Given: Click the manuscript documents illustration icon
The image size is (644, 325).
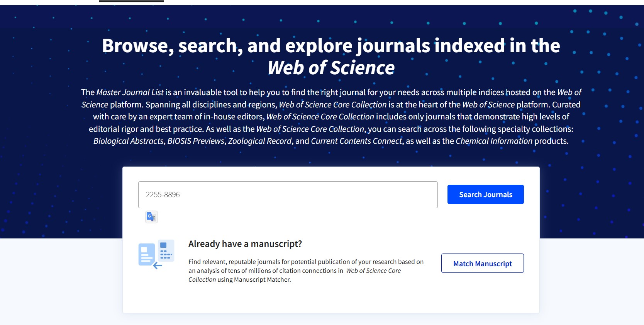Looking at the screenshot, I should (x=156, y=254).
